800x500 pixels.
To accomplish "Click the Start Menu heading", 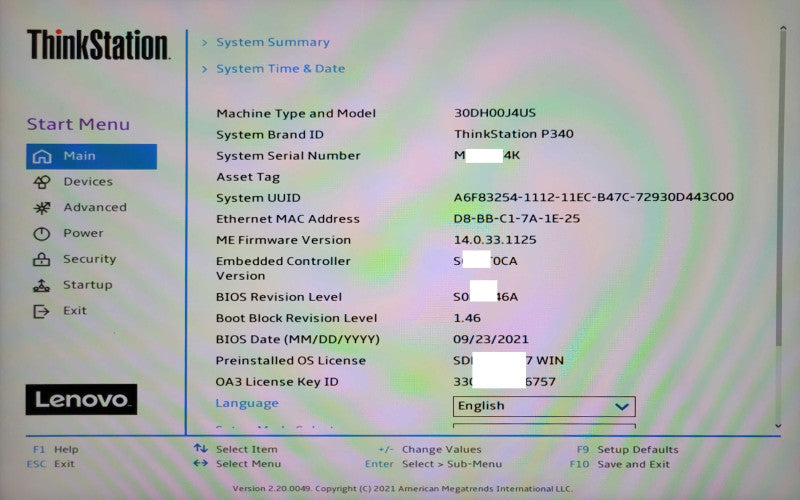I will 78,124.
